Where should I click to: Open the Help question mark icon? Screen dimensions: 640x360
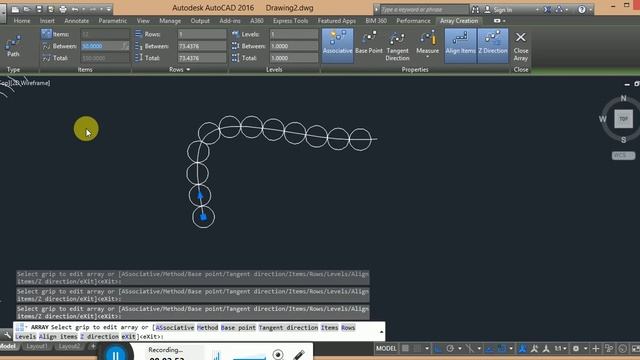point(582,9)
